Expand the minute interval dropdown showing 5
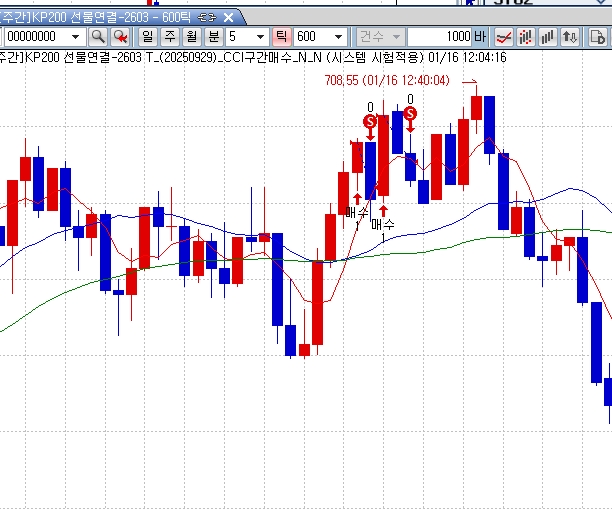This screenshot has width=612, height=509. [x=260, y=37]
